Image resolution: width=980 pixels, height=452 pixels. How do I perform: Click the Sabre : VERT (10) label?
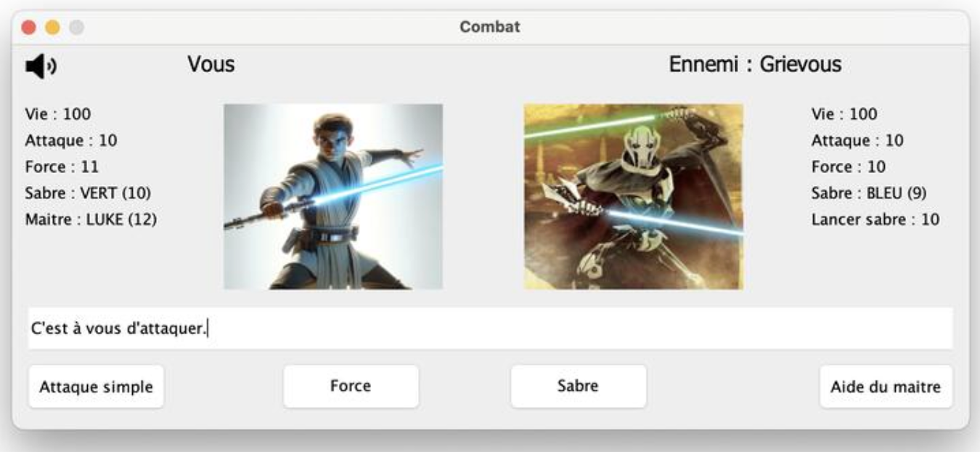click(x=88, y=193)
